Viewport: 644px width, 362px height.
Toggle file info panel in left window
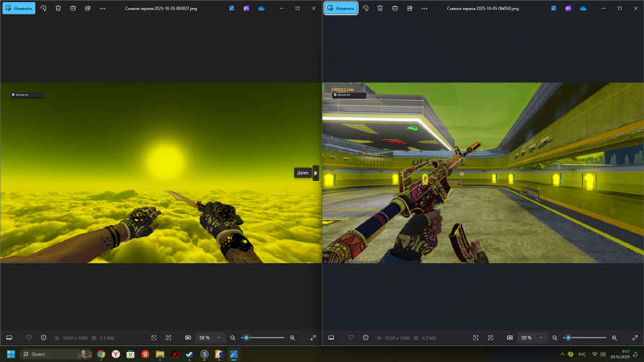click(43, 337)
